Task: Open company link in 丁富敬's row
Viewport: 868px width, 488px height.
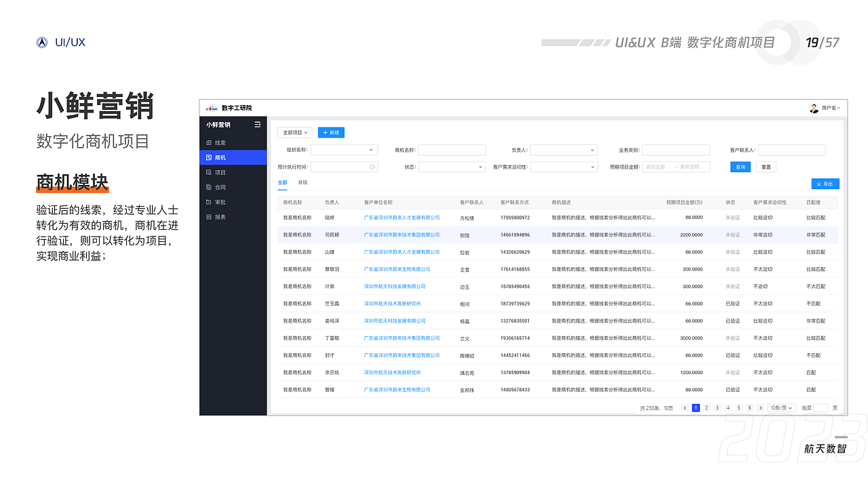Action: [402, 338]
